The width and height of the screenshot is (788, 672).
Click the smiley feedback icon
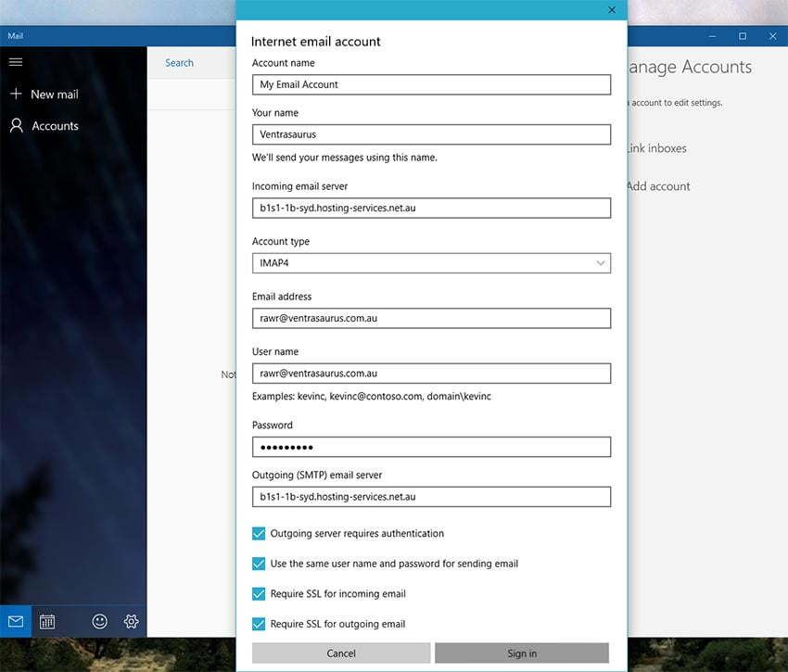pos(99,622)
